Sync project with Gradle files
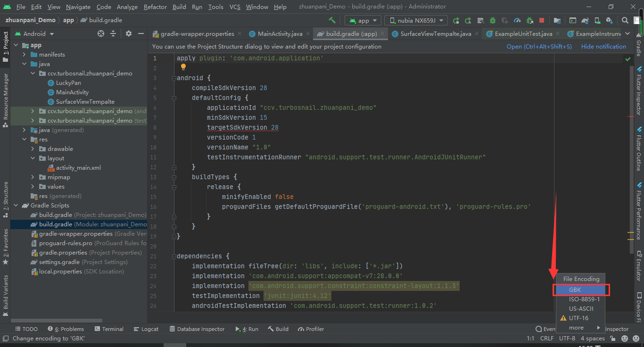The width and height of the screenshot is (644, 347). 585,21
